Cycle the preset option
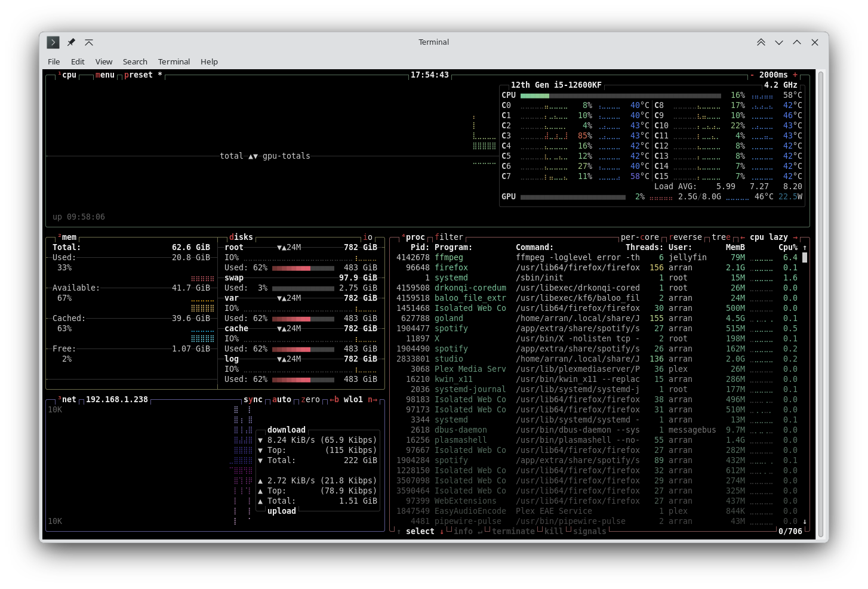868x589 pixels. pyautogui.click(x=143, y=75)
